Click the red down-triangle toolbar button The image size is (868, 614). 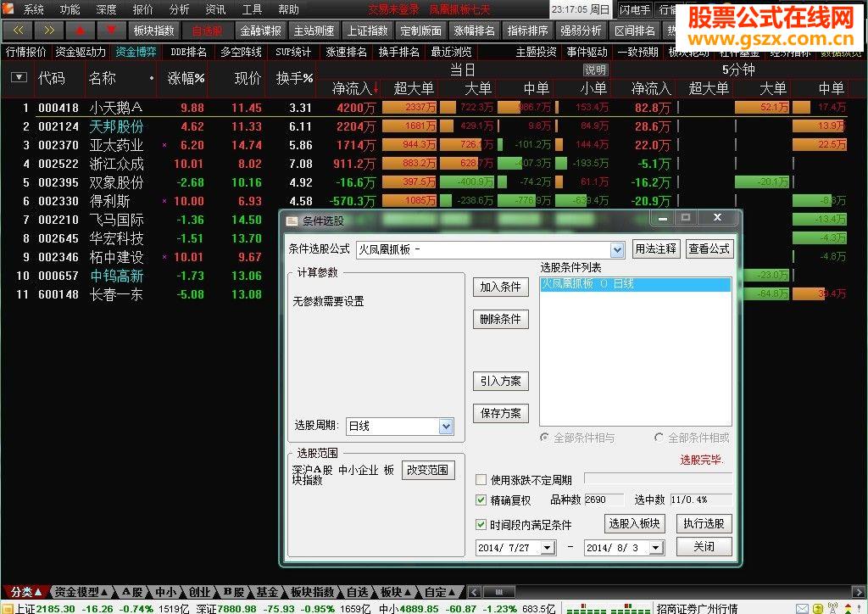111,31
